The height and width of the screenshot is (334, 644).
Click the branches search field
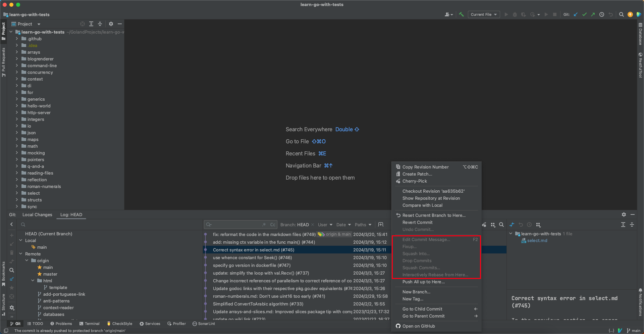pos(111,224)
